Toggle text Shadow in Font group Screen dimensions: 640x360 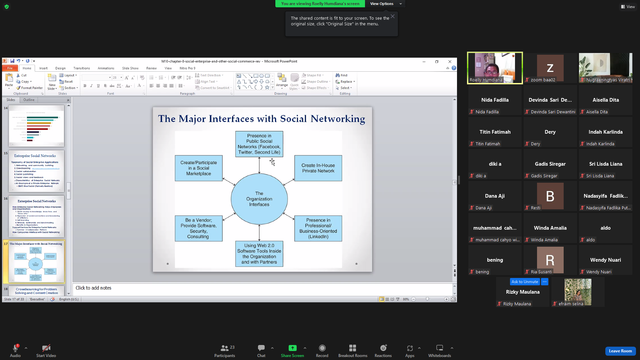coord(105,86)
